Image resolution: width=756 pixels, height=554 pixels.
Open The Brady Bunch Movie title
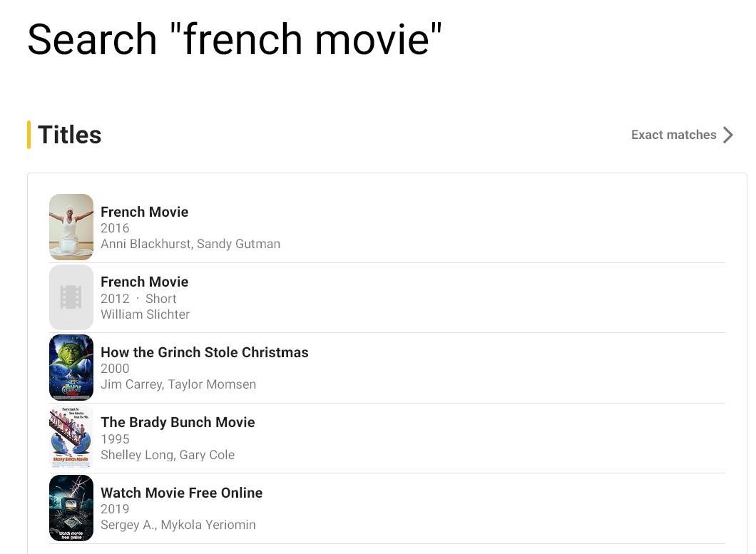(178, 422)
